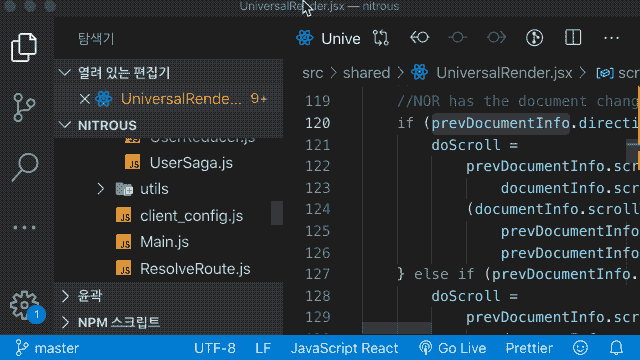Collapse the open editors section
The height and width of the screenshot is (360, 640).
click(x=169, y=73)
